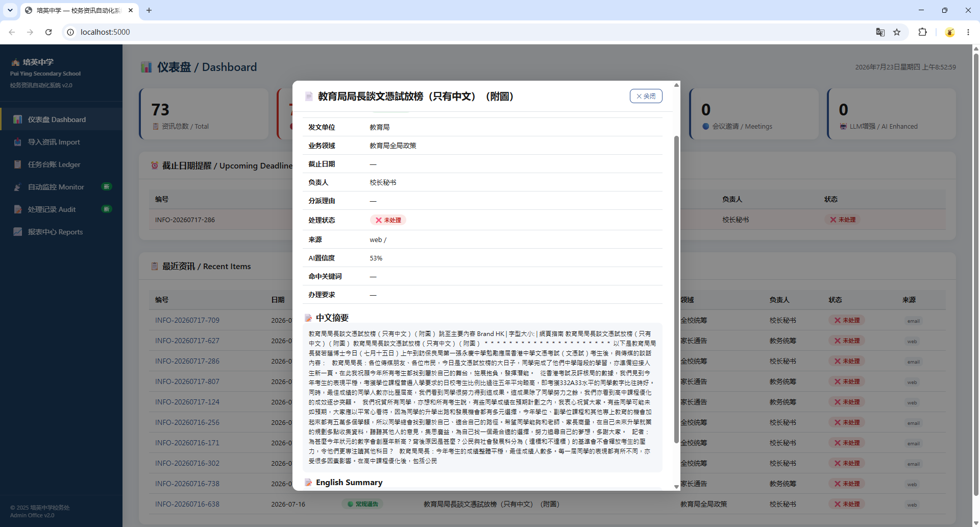
Task: Click the Reports sidebar chart icon
Action: tap(18, 232)
